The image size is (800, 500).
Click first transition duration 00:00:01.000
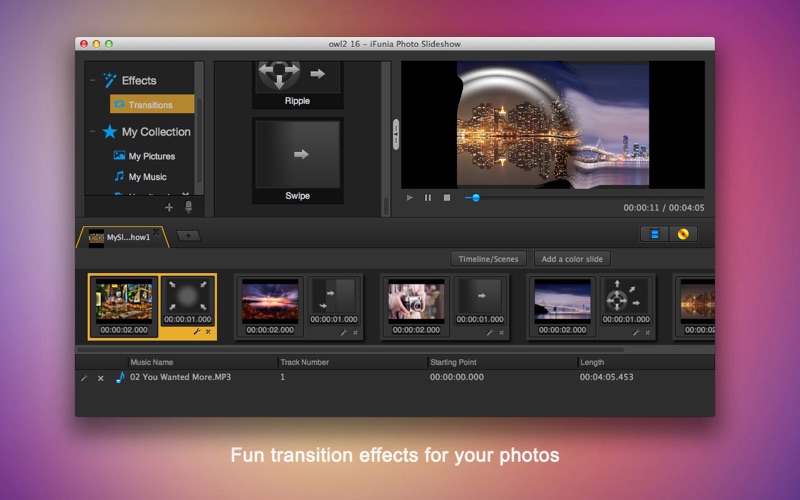[188, 319]
